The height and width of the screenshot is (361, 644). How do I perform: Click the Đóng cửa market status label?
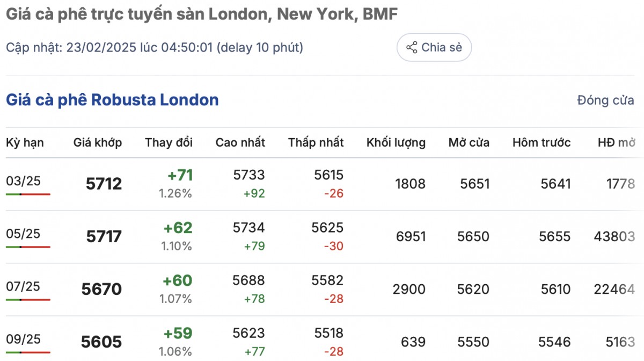[605, 100]
